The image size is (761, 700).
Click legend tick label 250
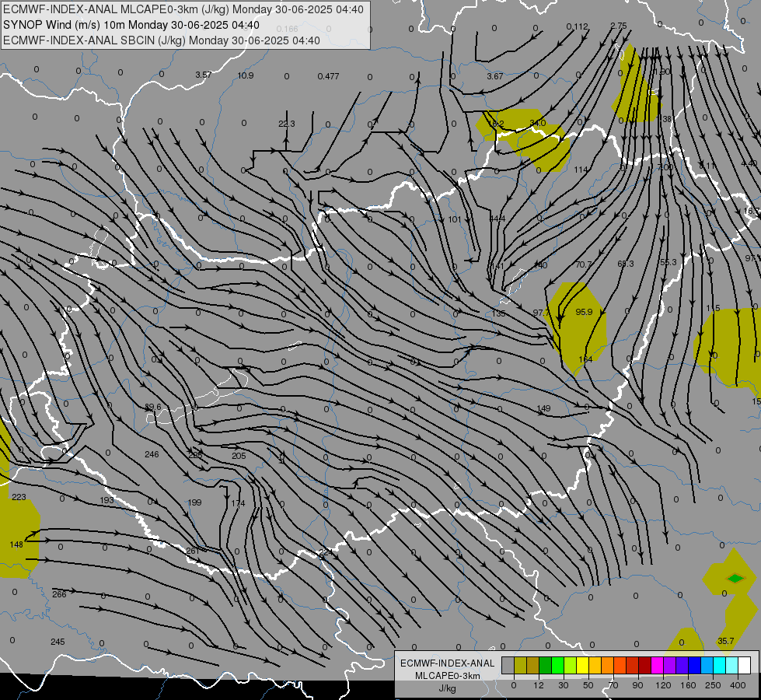[x=713, y=685]
